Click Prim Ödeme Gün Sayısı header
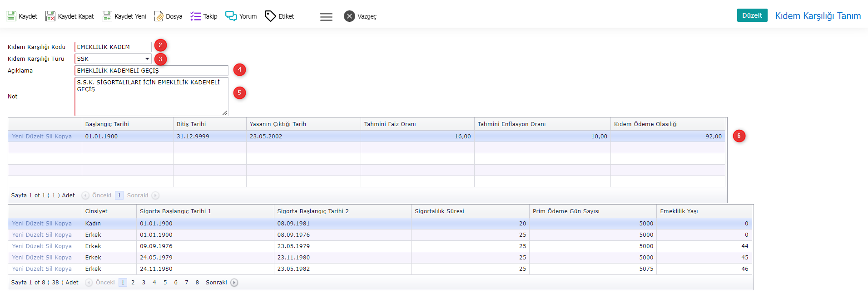This screenshot has height=293, width=868. (593, 211)
